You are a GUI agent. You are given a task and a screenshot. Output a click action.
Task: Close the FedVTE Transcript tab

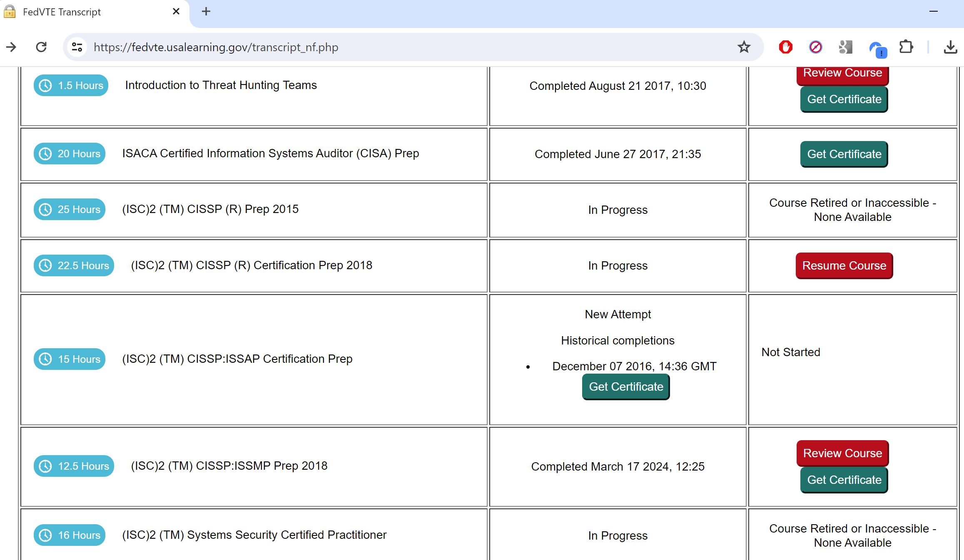pos(176,12)
